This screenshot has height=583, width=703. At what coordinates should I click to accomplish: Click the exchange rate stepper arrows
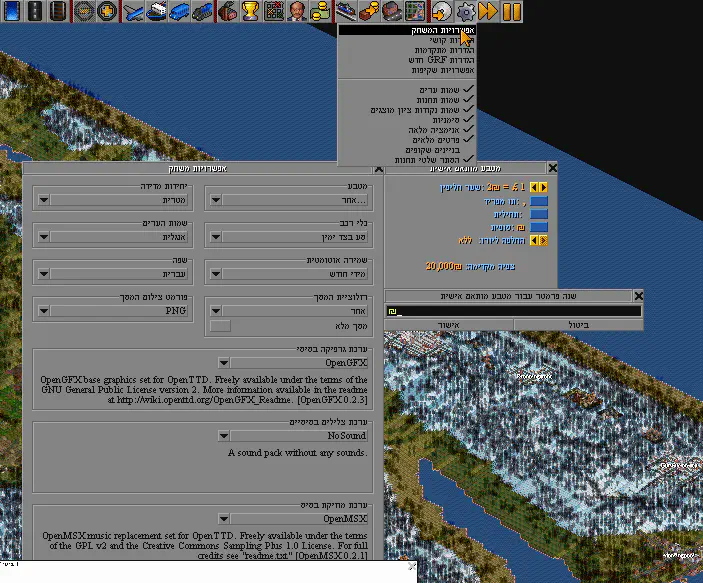(539, 187)
